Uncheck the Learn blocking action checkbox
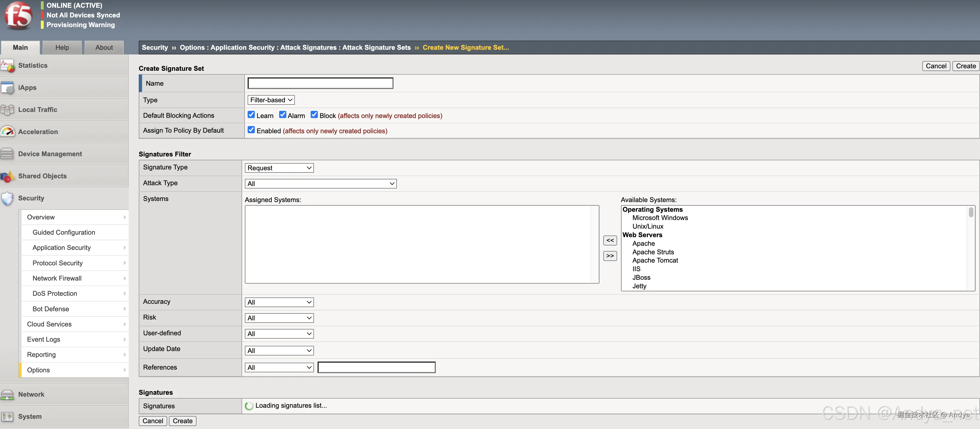This screenshot has height=429, width=980. [251, 115]
